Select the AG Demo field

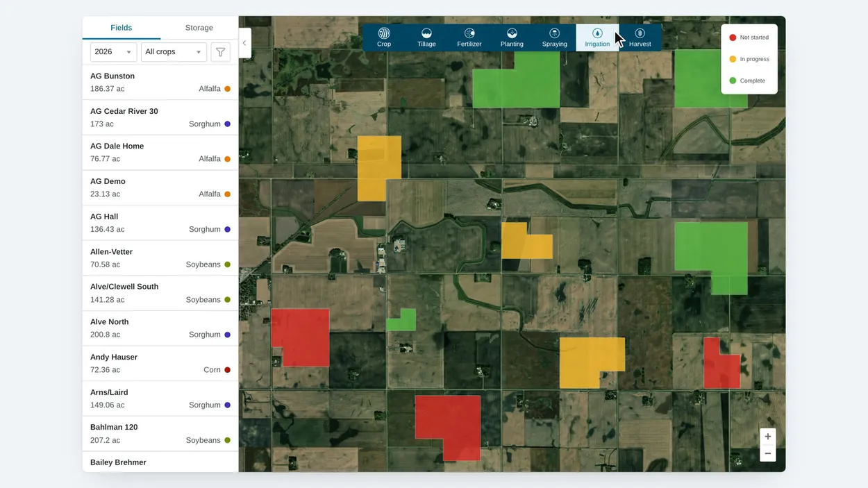tap(160, 187)
